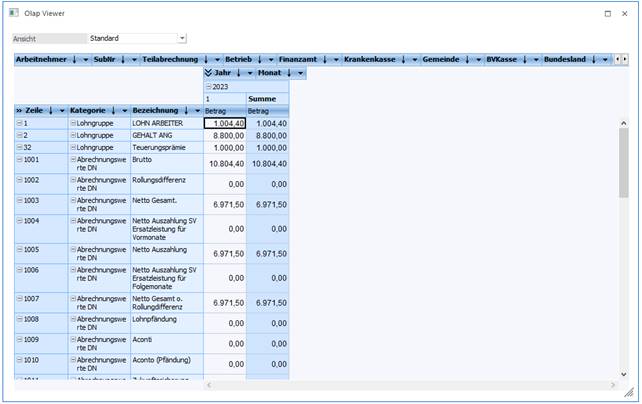This screenshot has height=404, width=642.
Task: Open the Kategorie filter dropdown arrow
Action: click(123, 110)
